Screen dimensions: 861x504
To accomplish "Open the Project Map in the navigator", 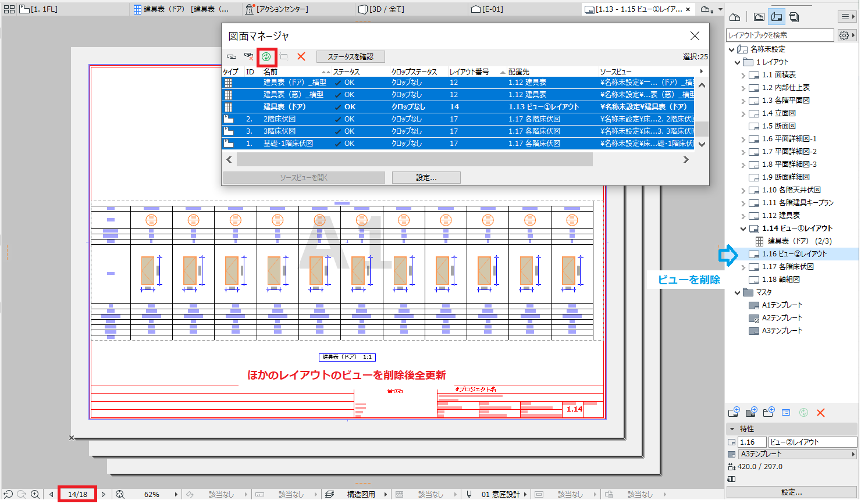I will (x=735, y=17).
